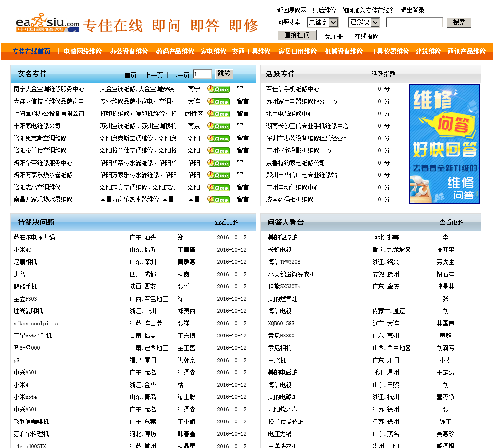The height and width of the screenshot is (448, 493).
Task: Click the 售后维修 link
Action: click(x=324, y=10)
